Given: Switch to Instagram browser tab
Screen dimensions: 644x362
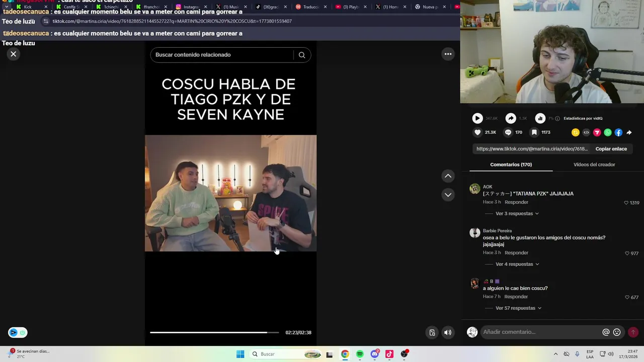Looking at the screenshot, I should click(x=191, y=7).
